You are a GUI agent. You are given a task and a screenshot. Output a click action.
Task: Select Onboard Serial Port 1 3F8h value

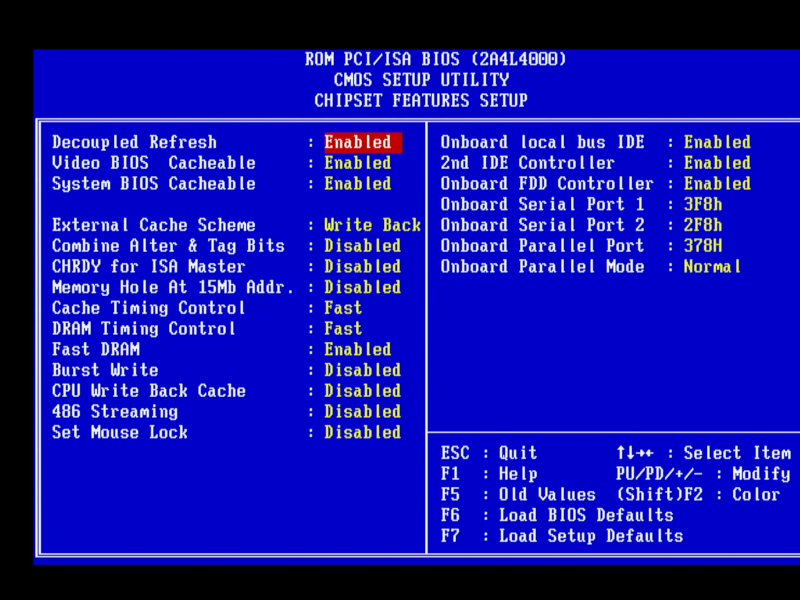pos(703,204)
